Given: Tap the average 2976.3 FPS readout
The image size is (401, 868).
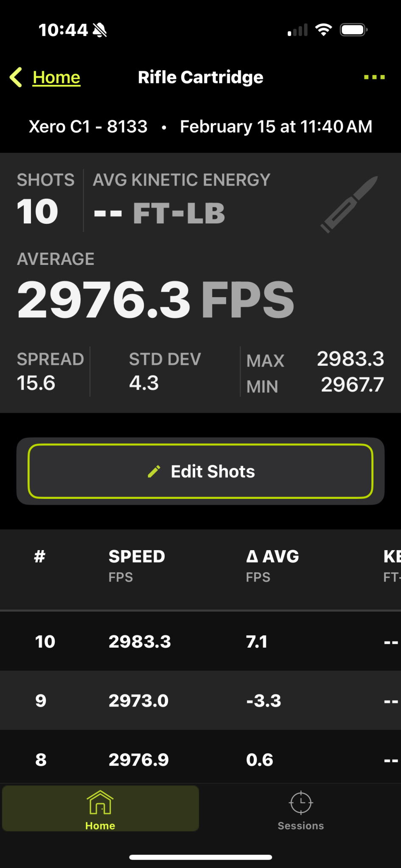Looking at the screenshot, I should (x=155, y=300).
